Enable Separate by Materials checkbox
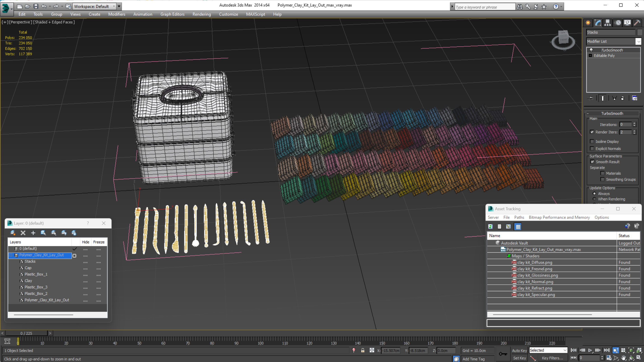Screen dimensions: 644x362 [602, 173]
